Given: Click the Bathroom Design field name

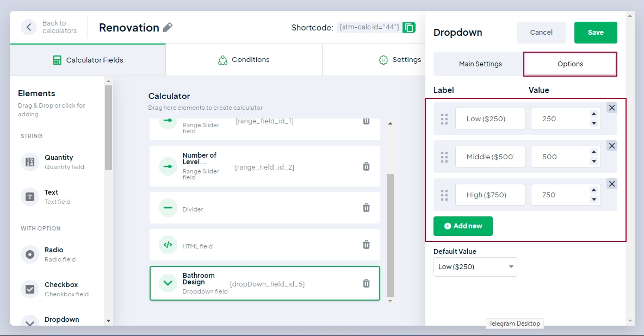Looking at the screenshot, I should pos(199,279).
